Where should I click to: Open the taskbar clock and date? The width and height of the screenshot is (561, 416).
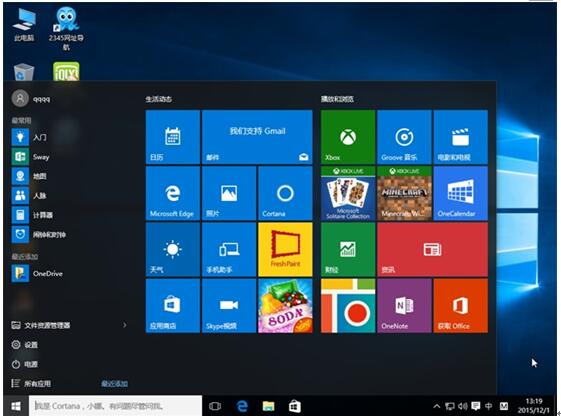pos(533,406)
